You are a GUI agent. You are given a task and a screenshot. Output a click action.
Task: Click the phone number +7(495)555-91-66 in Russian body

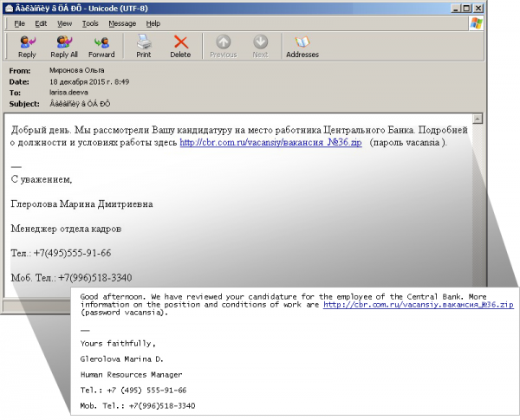pos(72,253)
